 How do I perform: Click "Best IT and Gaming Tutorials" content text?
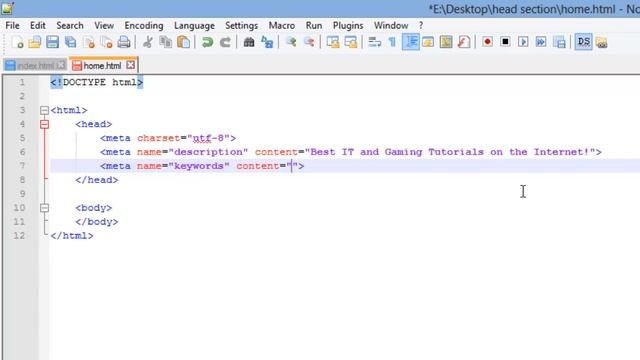[x=397, y=152]
